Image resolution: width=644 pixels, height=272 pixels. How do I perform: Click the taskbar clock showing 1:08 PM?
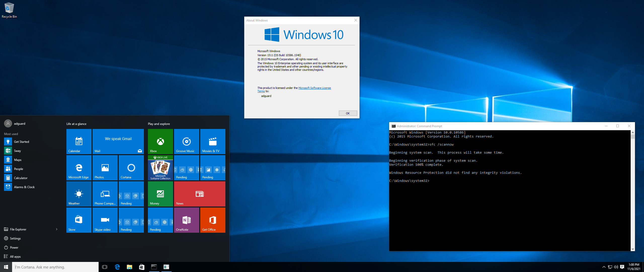634,267
